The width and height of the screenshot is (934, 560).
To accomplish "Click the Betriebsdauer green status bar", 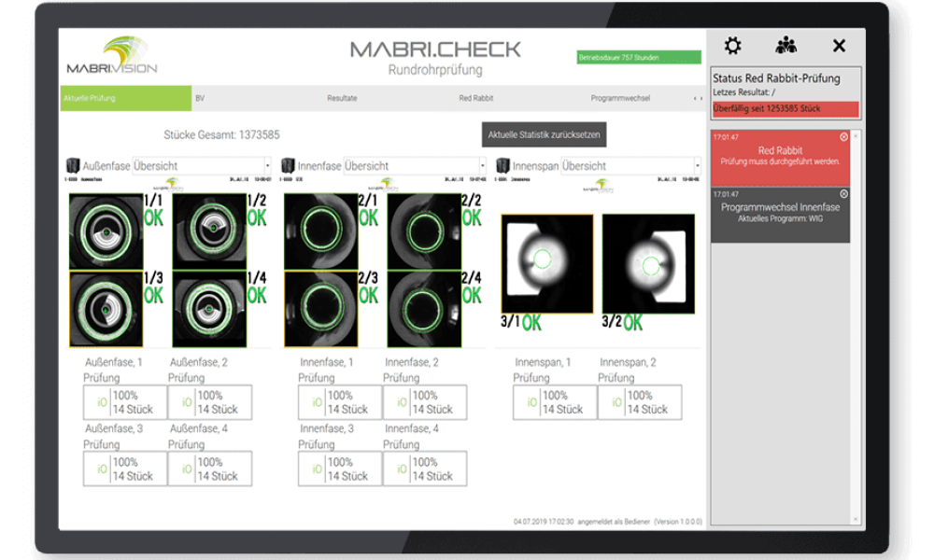I will pos(639,58).
